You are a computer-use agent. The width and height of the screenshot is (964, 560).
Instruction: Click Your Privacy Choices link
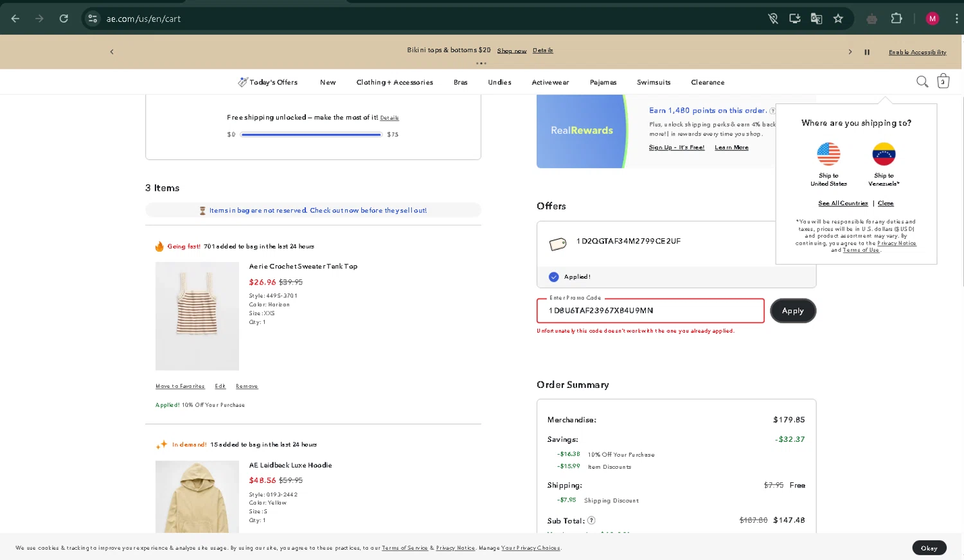tap(530, 548)
